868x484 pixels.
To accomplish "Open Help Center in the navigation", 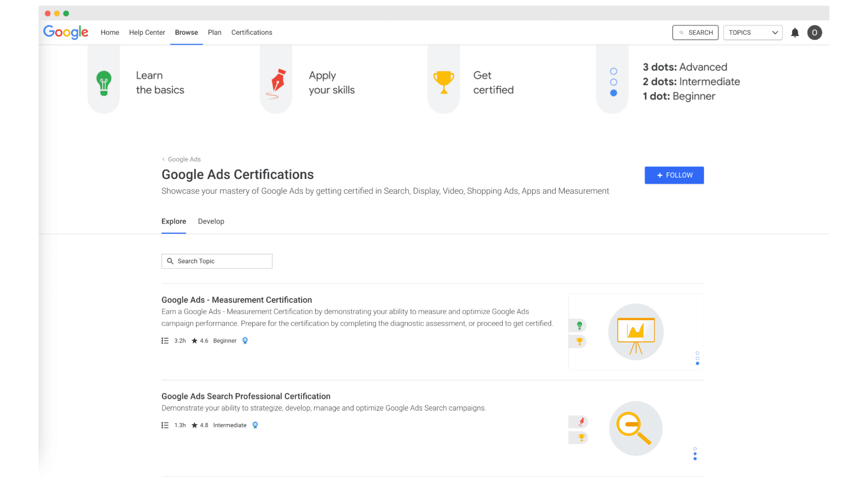I will tap(147, 33).
